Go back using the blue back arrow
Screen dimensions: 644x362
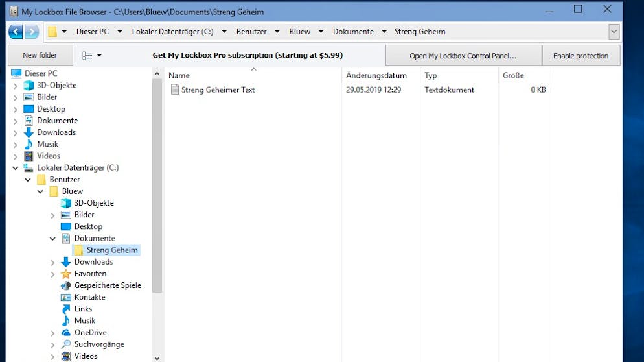pyautogui.click(x=16, y=32)
